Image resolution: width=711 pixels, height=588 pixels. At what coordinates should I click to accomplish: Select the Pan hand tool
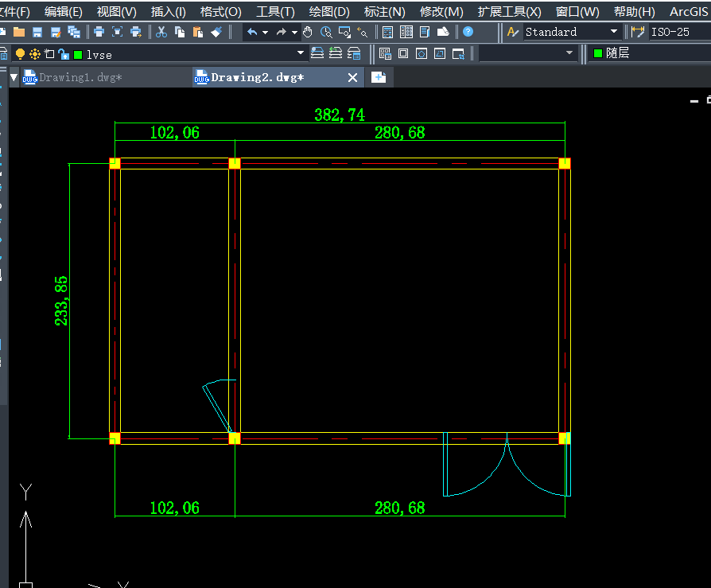click(308, 32)
